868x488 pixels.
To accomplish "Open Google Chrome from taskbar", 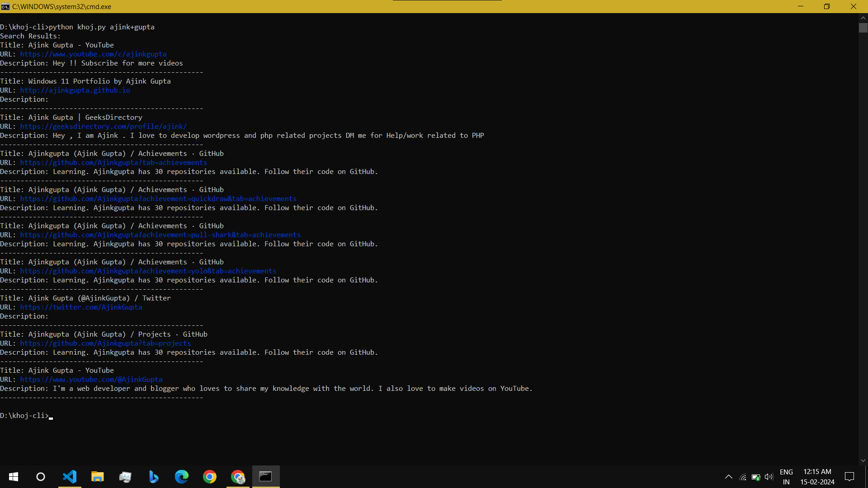I will click(210, 477).
